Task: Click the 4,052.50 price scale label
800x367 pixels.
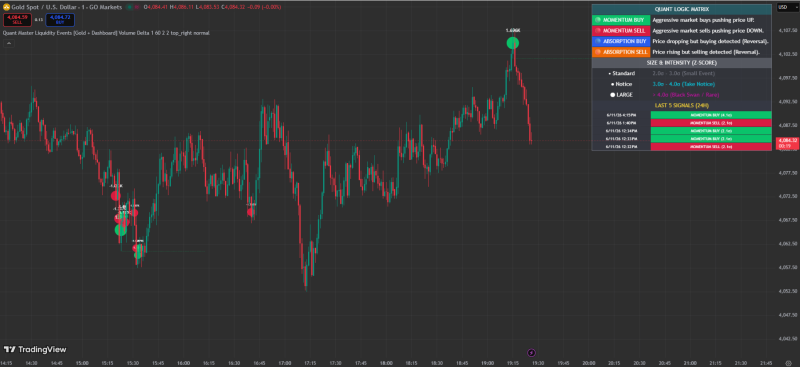Action: click(x=787, y=291)
